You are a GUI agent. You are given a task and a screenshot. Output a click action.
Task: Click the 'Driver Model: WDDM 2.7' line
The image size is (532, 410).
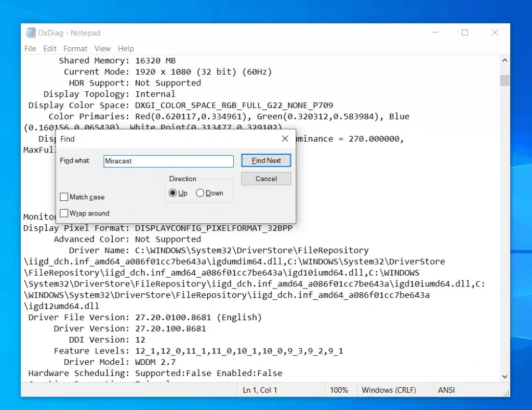coord(120,362)
